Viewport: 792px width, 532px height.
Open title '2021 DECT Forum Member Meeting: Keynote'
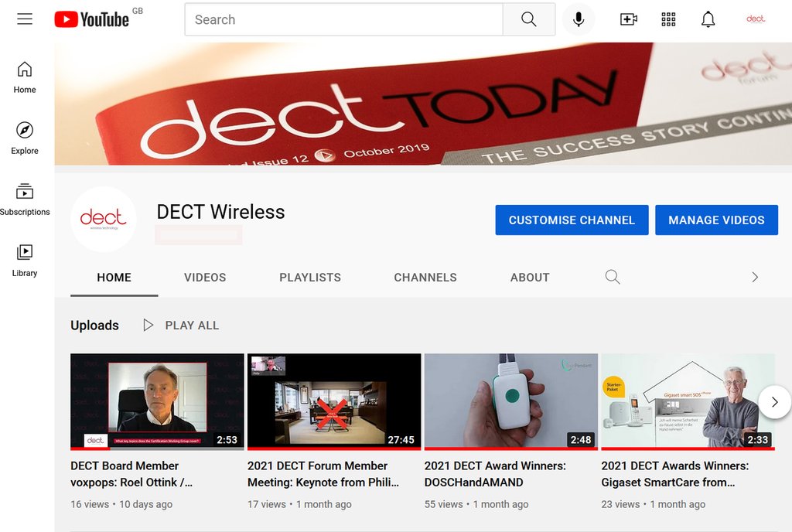pos(323,474)
